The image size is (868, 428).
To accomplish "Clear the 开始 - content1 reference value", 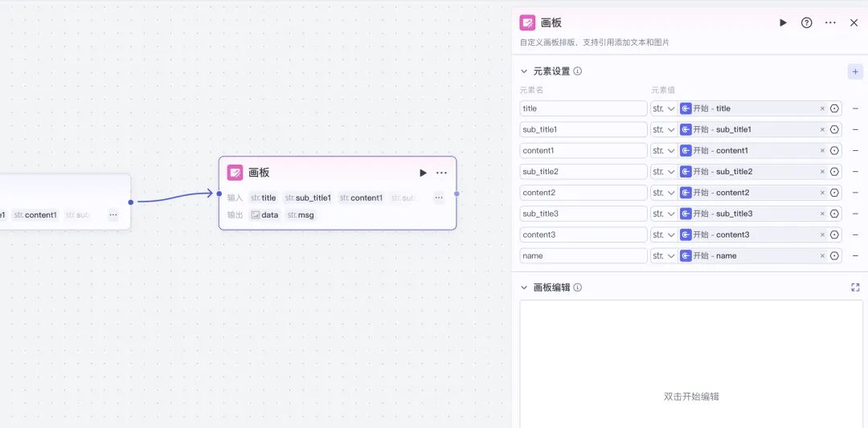I will click(x=822, y=150).
